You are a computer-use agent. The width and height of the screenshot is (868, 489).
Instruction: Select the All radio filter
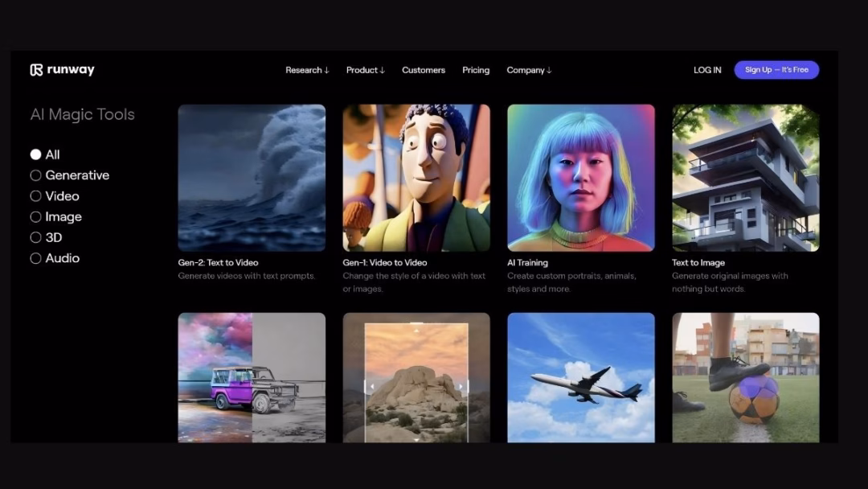36,154
